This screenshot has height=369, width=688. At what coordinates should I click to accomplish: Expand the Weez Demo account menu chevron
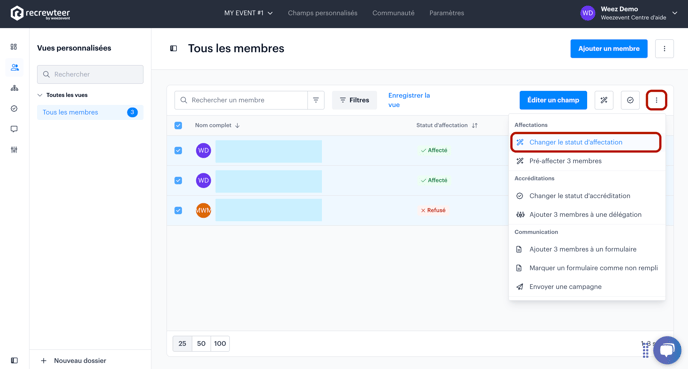coord(675,13)
